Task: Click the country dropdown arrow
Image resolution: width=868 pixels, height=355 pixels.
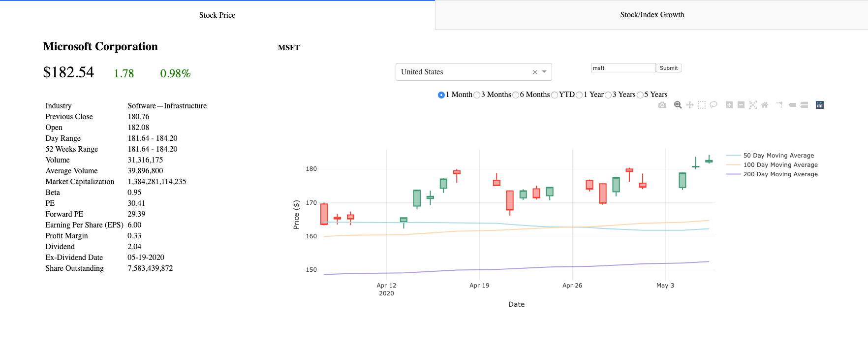Action: [544, 72]
